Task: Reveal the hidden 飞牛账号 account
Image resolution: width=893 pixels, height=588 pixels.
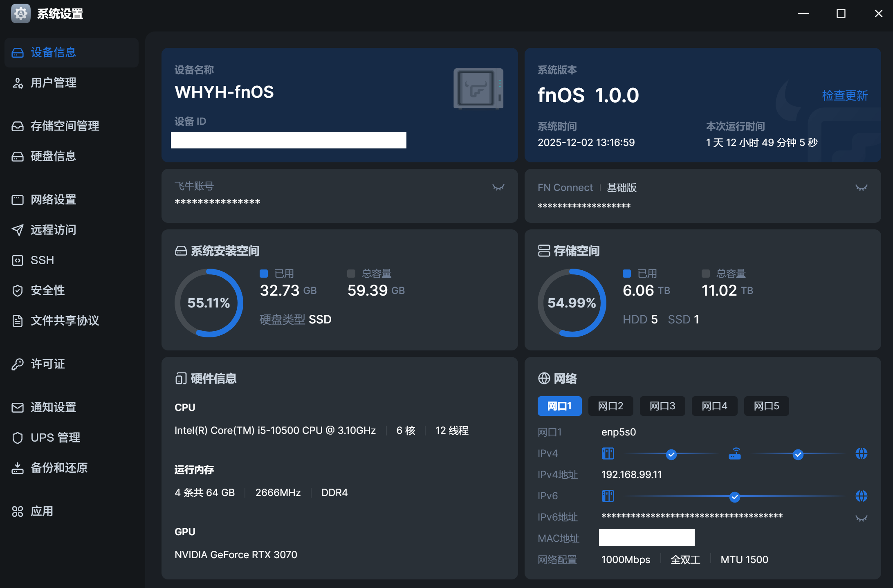Action: (x=498, y=187)
